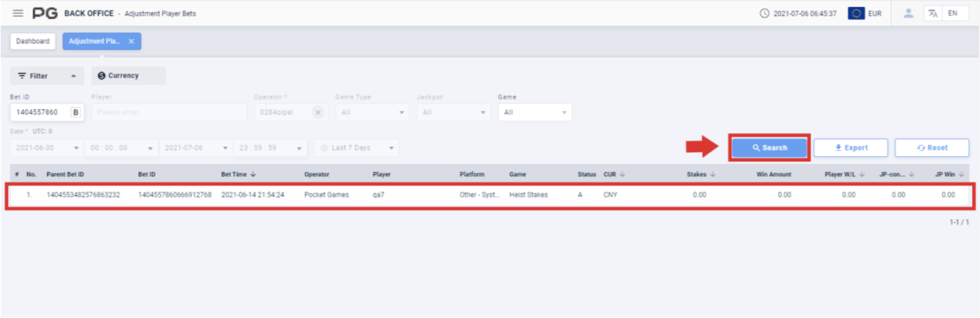Click the translate language icon
The height and width of the screenshot is (318, 980).
(933, 13)
